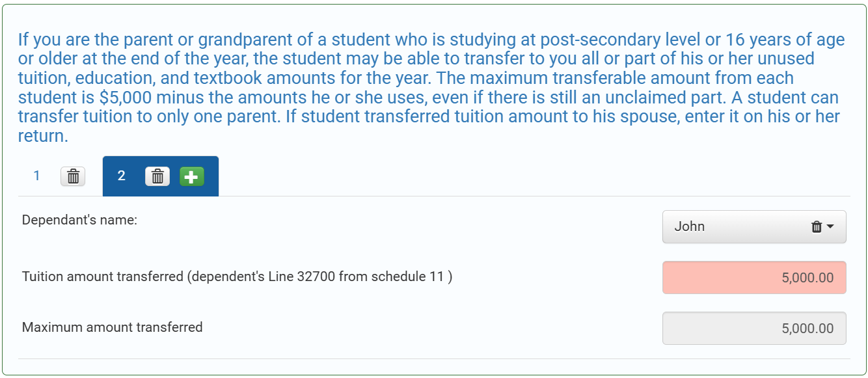The image size is (868, 378).
Task: Delete dependant entry 1 using its trash icon
Action: 73,176
